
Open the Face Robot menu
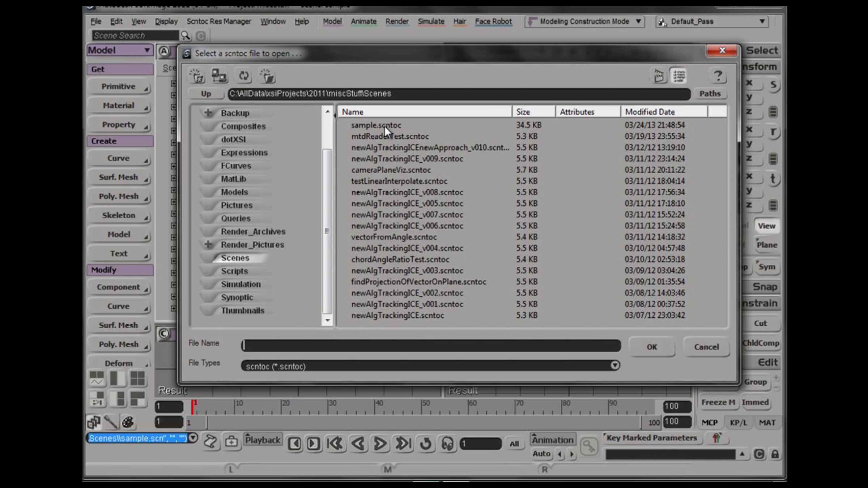[x=493, y=21]
